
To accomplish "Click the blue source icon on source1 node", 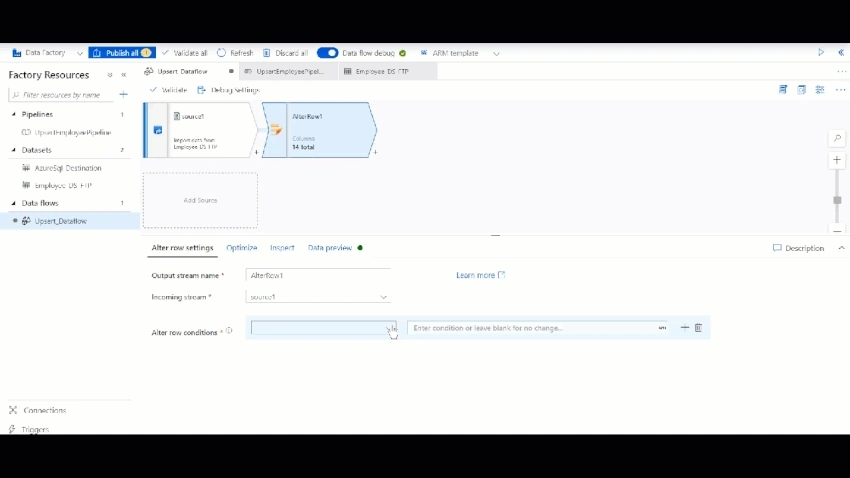I will [x=158, y=130].
